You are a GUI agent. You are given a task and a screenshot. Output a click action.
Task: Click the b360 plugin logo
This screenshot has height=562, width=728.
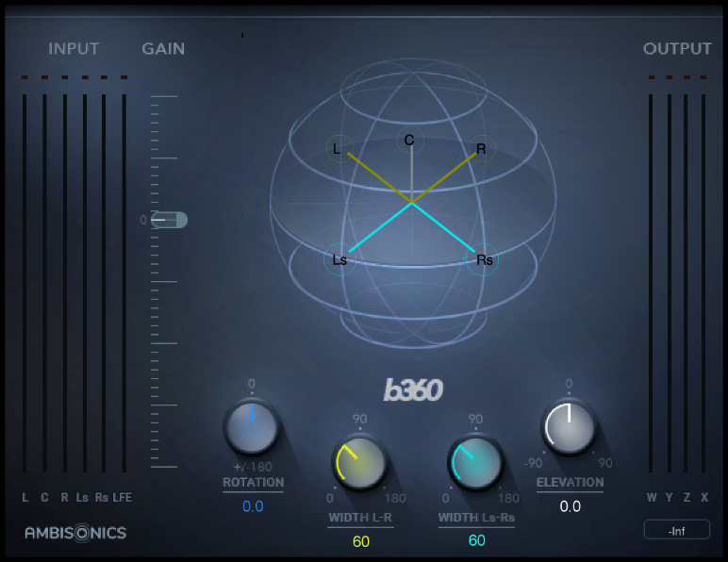click(413, 389)
